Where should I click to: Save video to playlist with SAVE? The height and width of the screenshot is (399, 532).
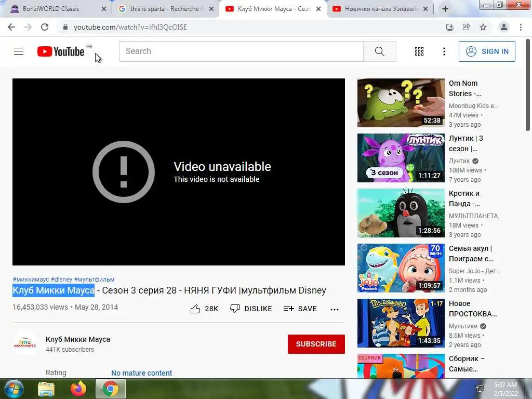(300, 309)
